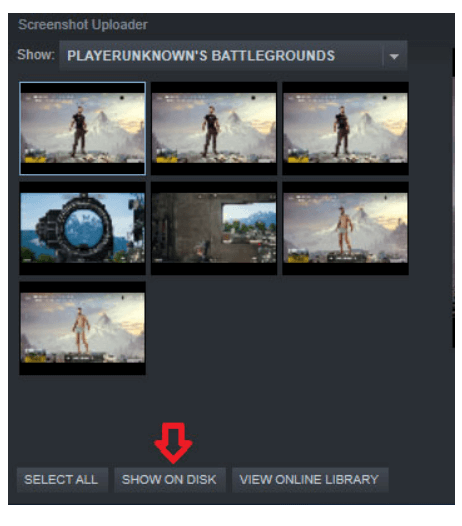Click the SELECT ALL button

pos(62,480)
